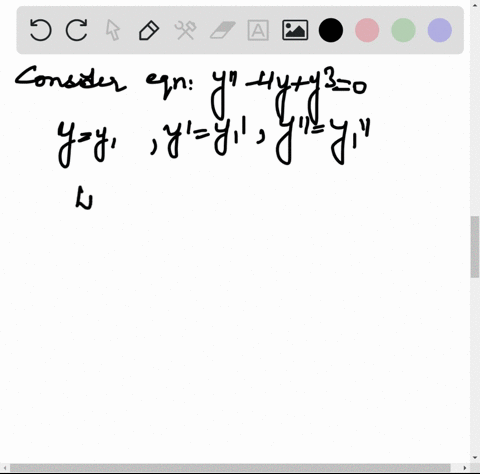Click the handwritten "eqn:" text
The width and height of the screenshot is (480, 474).
[x=169, y=84]
